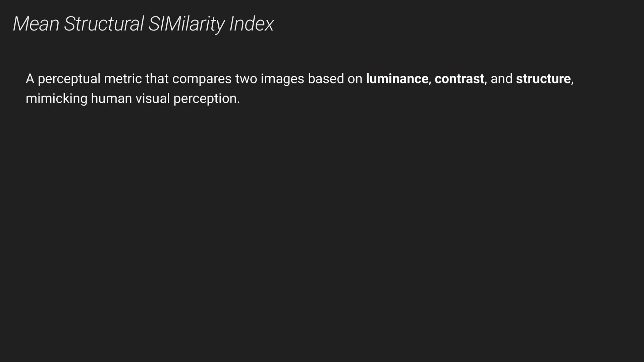Click the word "that" in the first line

point(157,79)
